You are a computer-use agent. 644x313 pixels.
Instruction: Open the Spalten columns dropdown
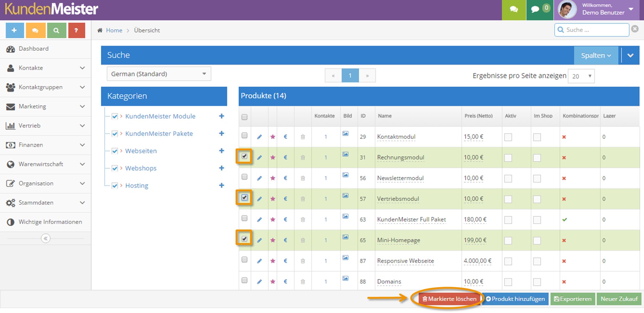pos(596,55)
